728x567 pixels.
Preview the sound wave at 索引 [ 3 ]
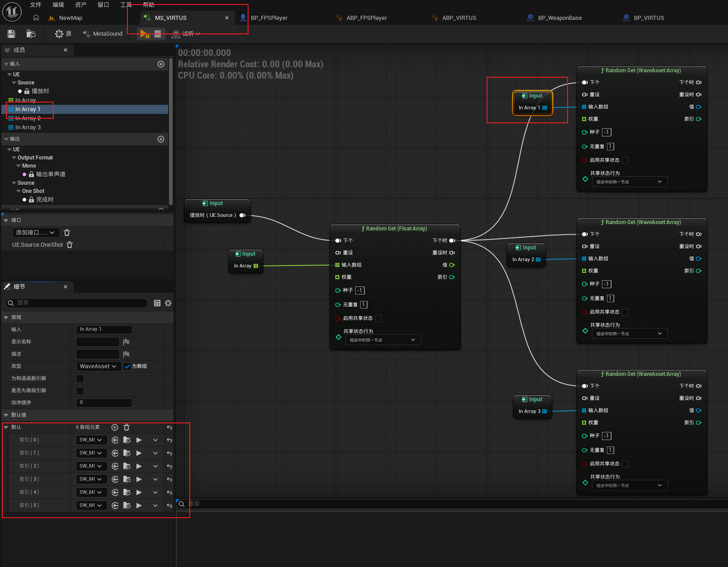tap(139, 479)
